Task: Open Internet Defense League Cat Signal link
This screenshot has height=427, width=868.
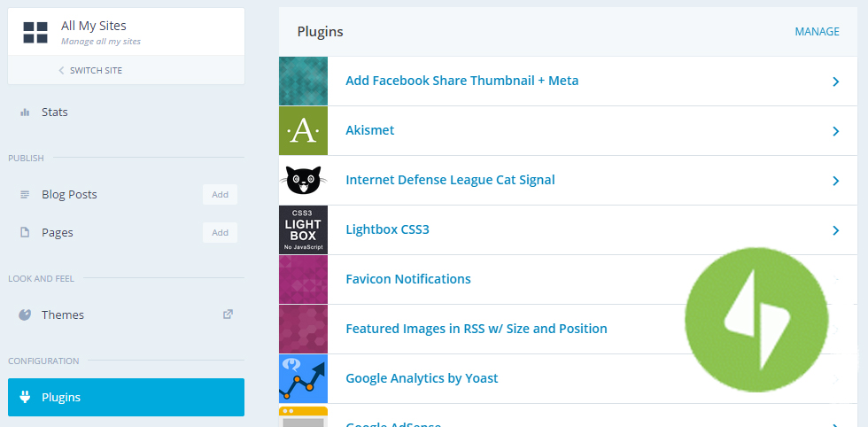Action: coord(450,180)
